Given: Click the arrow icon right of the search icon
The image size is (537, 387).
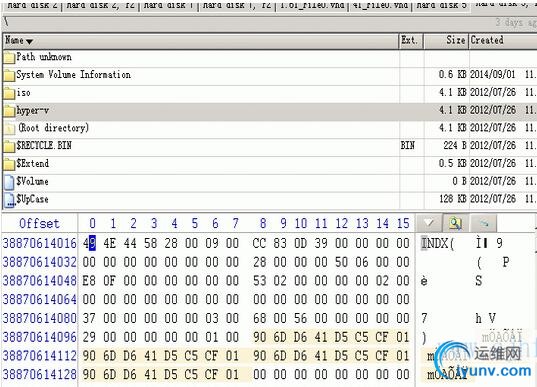Looking at the screenshot, I should 484,223.
